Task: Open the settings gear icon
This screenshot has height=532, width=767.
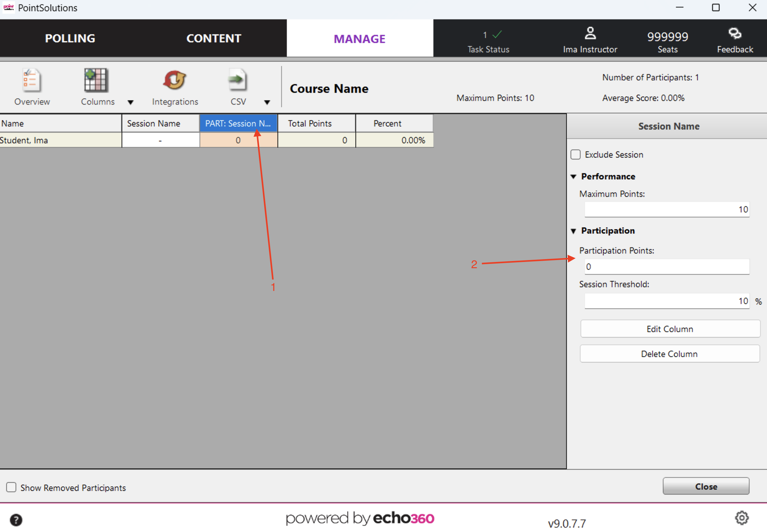Action: point(742,518)
